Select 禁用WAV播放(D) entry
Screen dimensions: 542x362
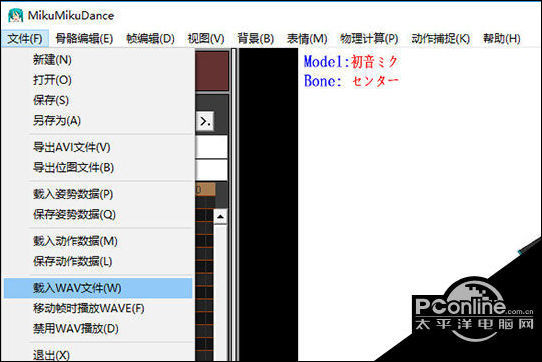tap(98, 328)
